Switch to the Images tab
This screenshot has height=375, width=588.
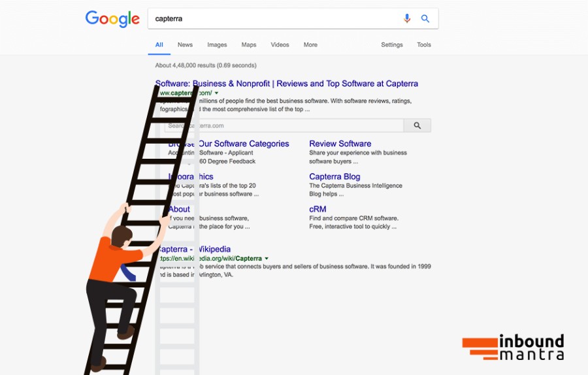click(217, 44)
